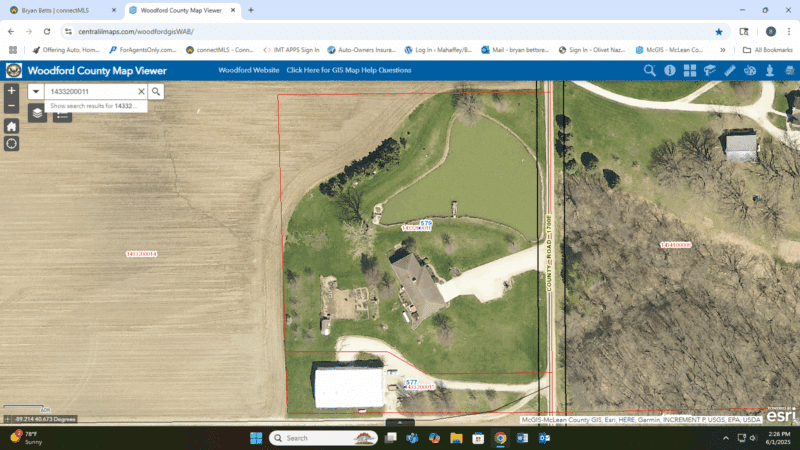800x450 pixels.
Task: Click the GIS Map Help Questions link
Action: click(348, 71)
